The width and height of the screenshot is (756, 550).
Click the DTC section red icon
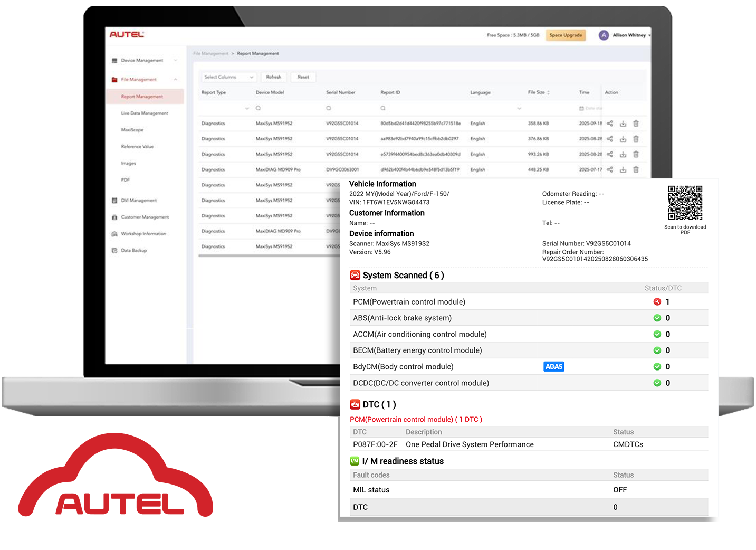coord(355,404)
